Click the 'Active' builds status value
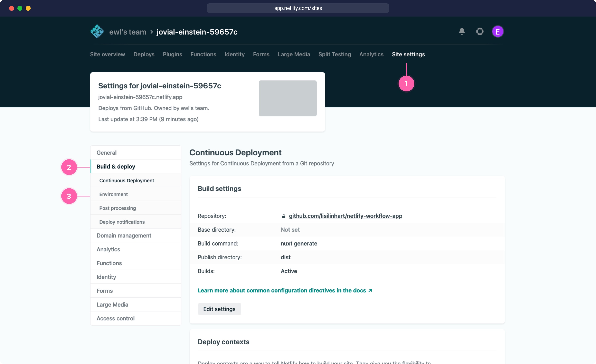Image resolution: width=596 pixels, height=364 pixels. pyautogui.click(x=289, y=271)
